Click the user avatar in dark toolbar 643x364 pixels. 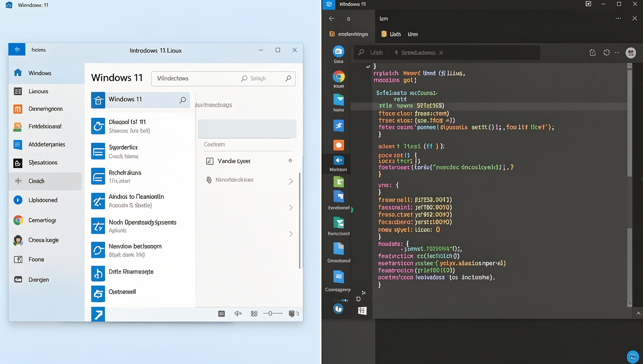tap(631, 53)
